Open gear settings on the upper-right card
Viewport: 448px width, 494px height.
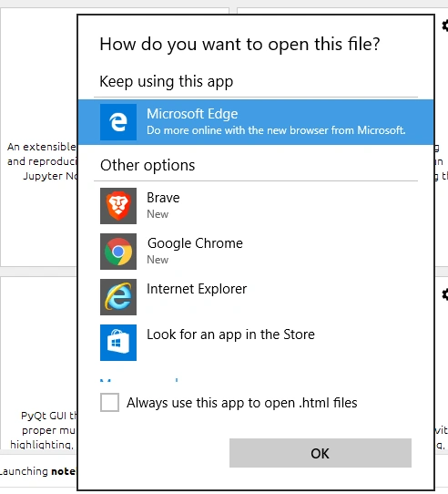(x=445, y=26)
